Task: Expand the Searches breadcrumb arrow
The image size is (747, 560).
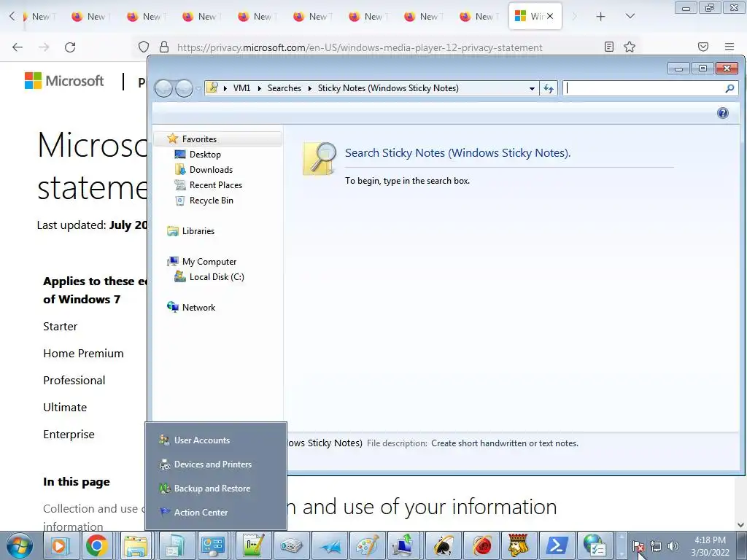Action: click(309, 88)
